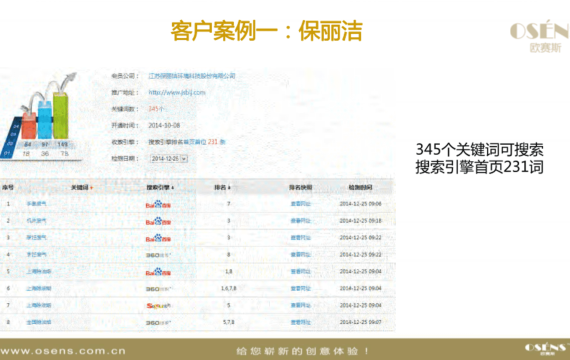
Task: Click the Baidu logo in row 2
Action: tap(158, 221)
